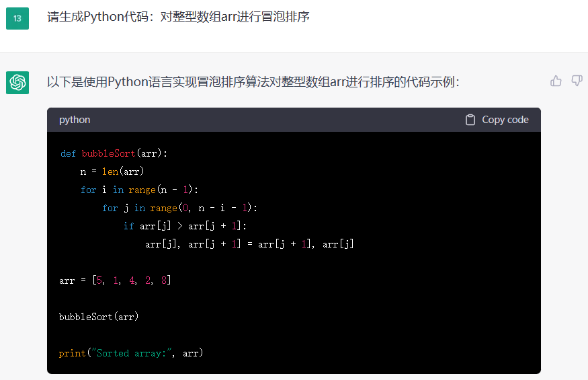588x380 pixels.
Task: Click the print keyword in last line
Action: (73, 353)
